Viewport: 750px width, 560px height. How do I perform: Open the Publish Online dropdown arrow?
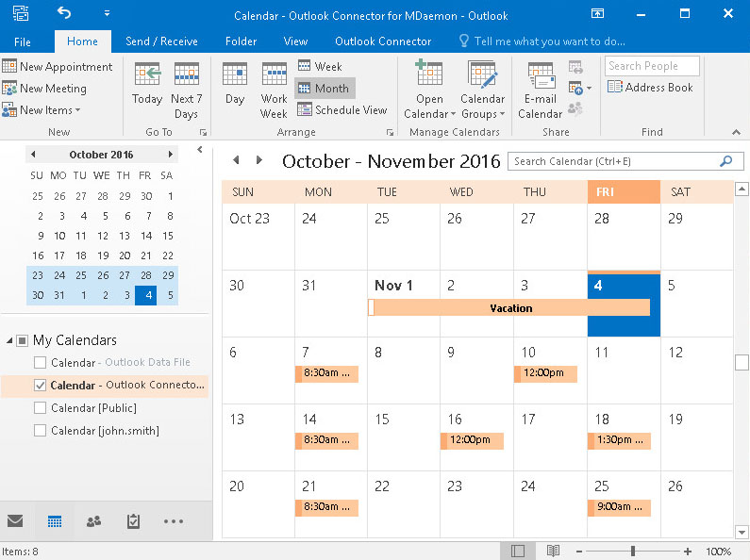(x=589, y=89)
